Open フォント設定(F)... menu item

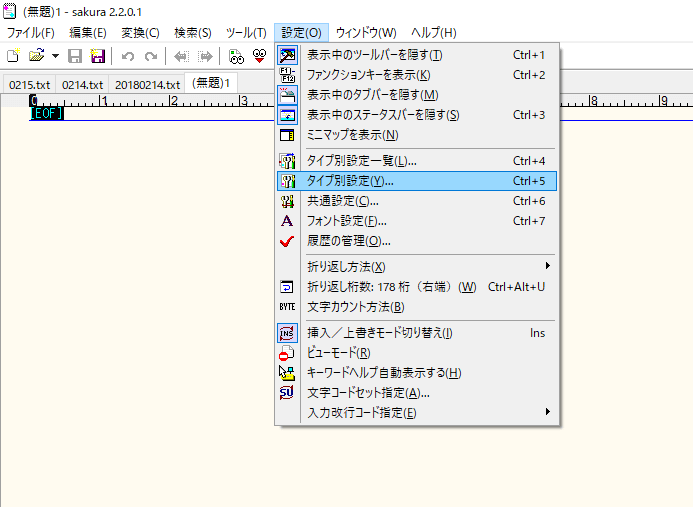(417, 221)
